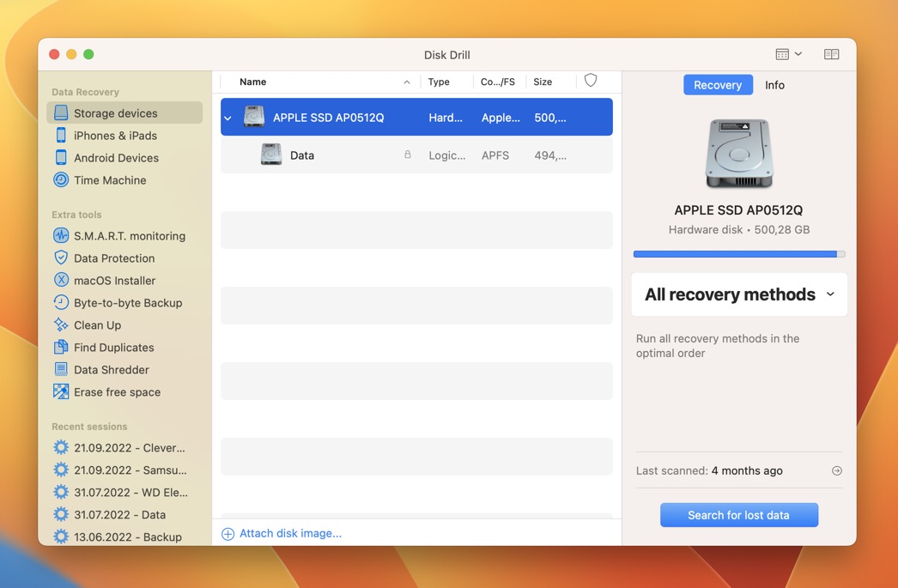Click the Apple... file system cell
Screen dimensions: 898x588
click(x=501, y=118)
